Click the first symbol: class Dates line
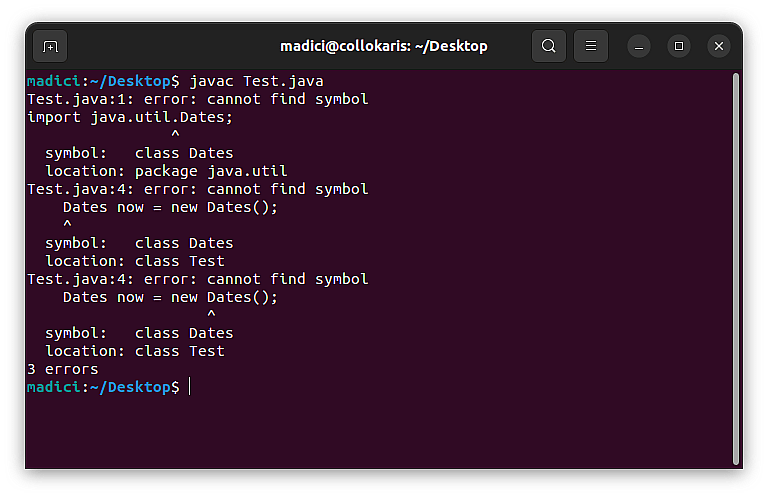Screen dimensions: 768x497 tap(139, 153)
